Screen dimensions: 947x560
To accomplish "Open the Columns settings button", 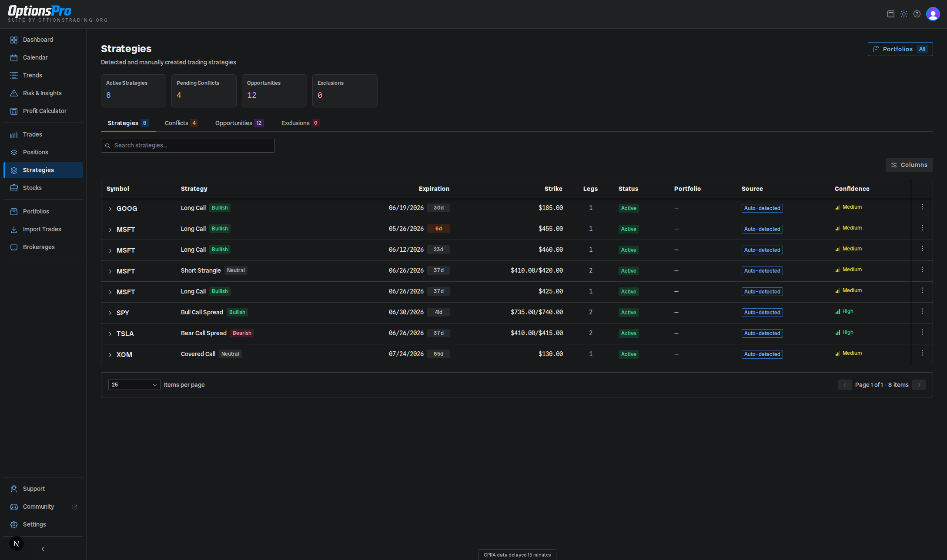I will pos(909,165).
